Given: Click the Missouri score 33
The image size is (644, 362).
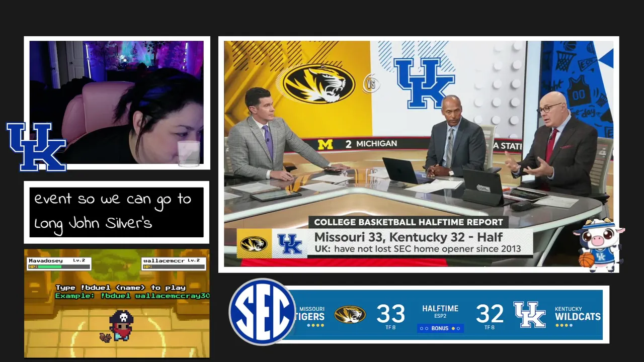Looking at the screenshot, I should tap(390, 314).
